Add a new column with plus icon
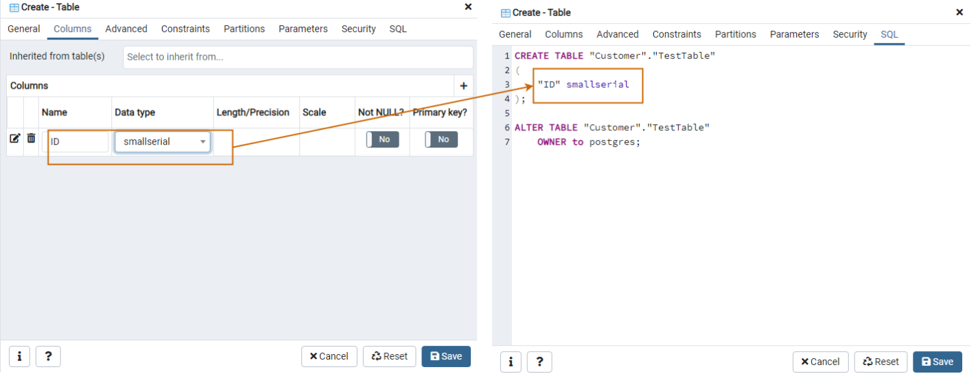Screen dimensions: 980x376 tap(463, 86)
